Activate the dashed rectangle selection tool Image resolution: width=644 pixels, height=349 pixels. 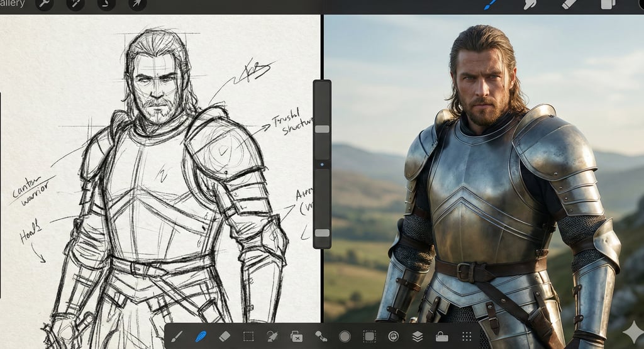click(x=248, y=336)
